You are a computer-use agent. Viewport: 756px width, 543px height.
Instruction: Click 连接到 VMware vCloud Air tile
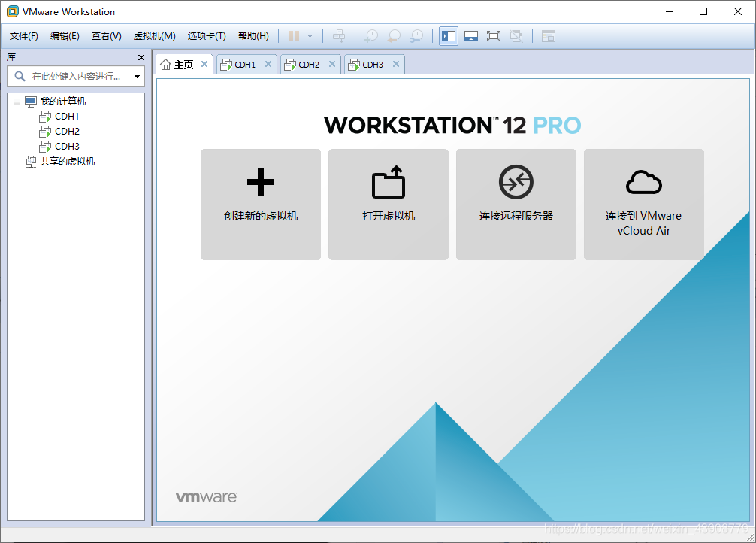pyautogui.click(x=644, y=205)
